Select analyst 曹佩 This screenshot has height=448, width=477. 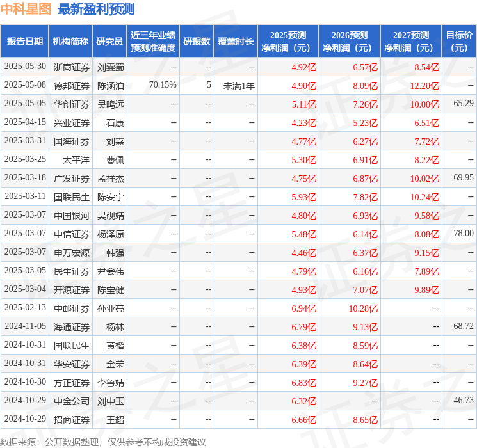[115, 160]
